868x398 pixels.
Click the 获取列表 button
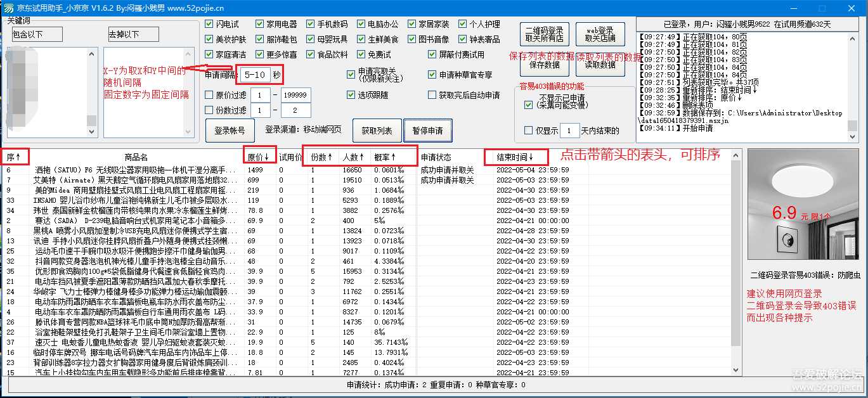[377, 130]
